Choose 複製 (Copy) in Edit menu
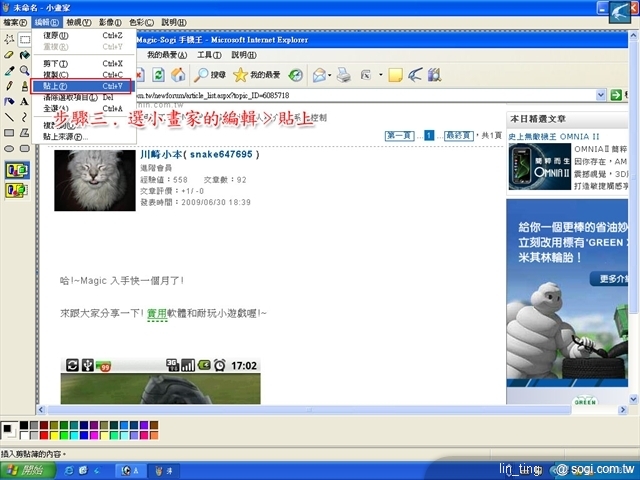 point(84,75)
